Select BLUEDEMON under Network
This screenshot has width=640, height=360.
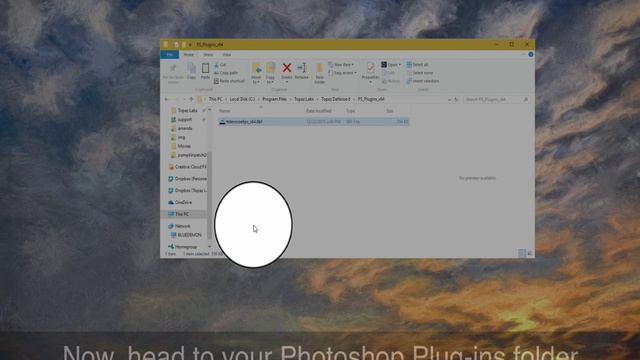point(189,235)
